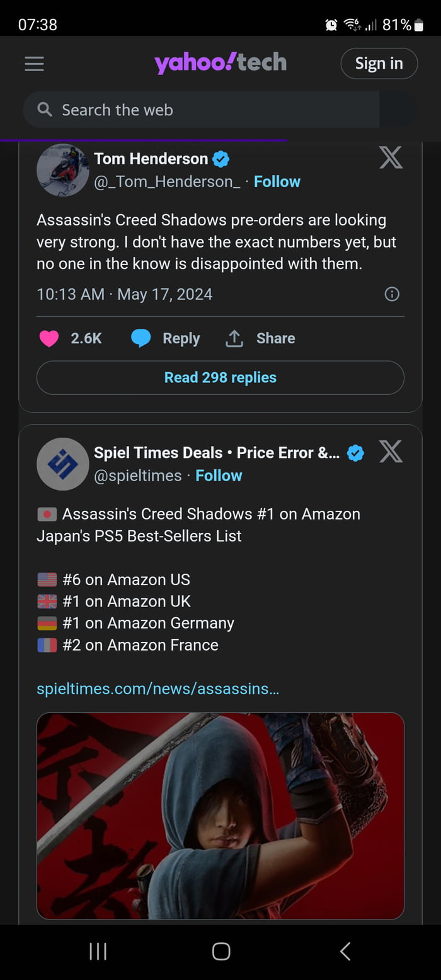Click the yahoo!tech logo
Image resolution: width=441 pixels, height=980 pixels.
pyautogui.click(x=220, y=63)
